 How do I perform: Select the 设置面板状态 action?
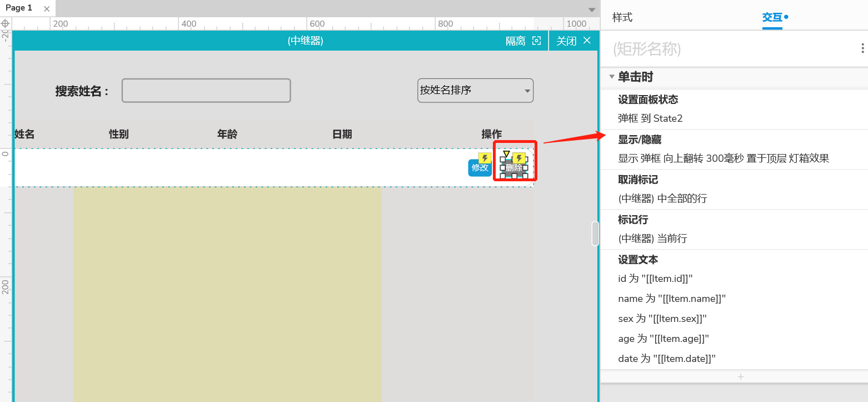648,100
